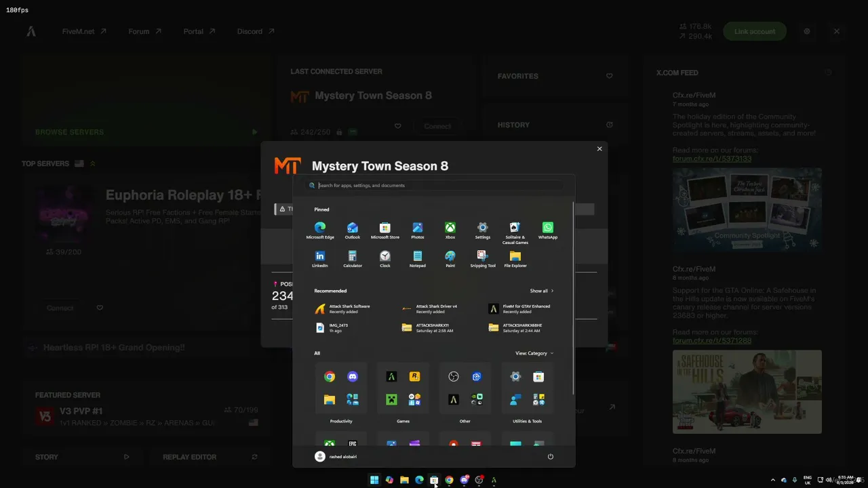Viewport: 868px width, 488px height.
Task: Open the Forum link in FiveM
Action: 144,31
